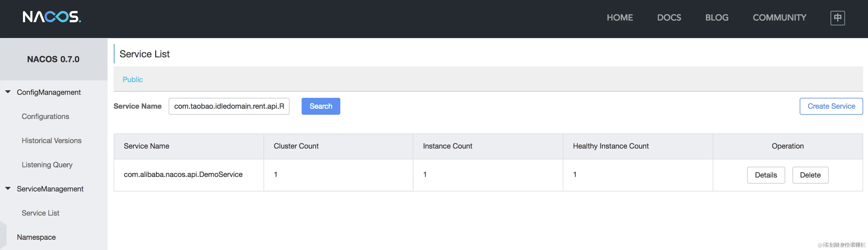Open the COMMUNITY navigation item
868x250 pixels.
(x=779, y=18)
